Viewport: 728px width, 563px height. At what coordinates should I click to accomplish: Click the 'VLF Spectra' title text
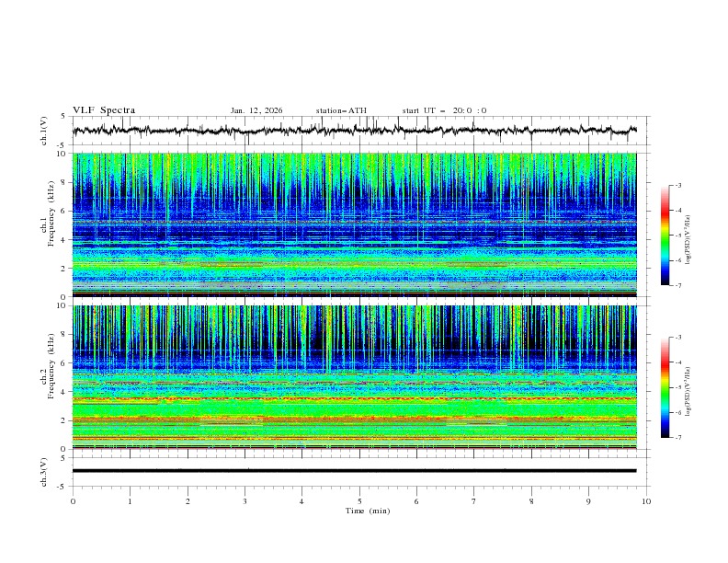(x=104, y=110)
